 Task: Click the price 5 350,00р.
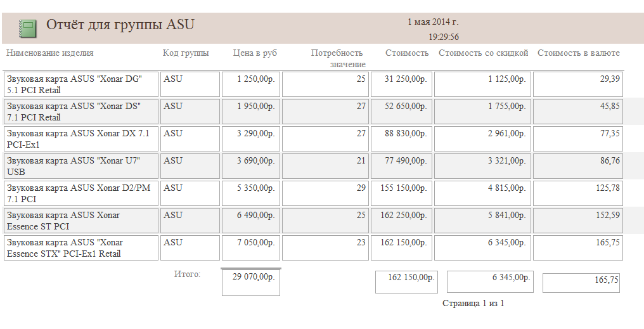click(x=251, y=193)
